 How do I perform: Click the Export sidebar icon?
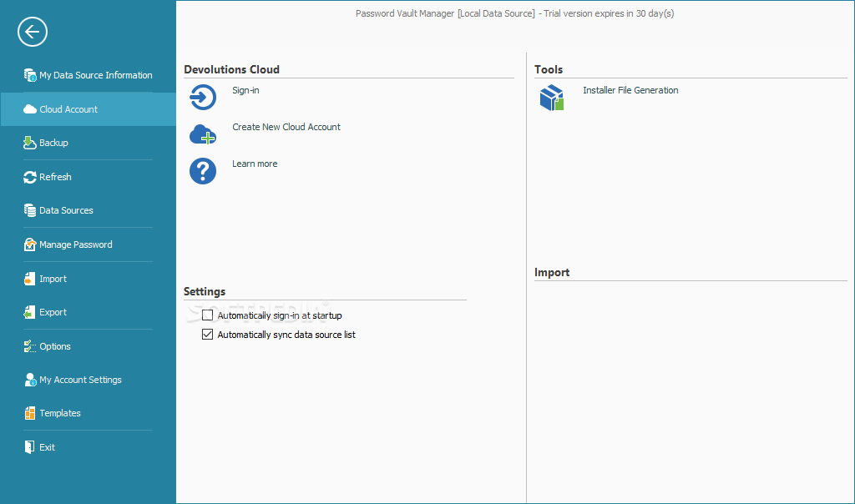(29, 312)
